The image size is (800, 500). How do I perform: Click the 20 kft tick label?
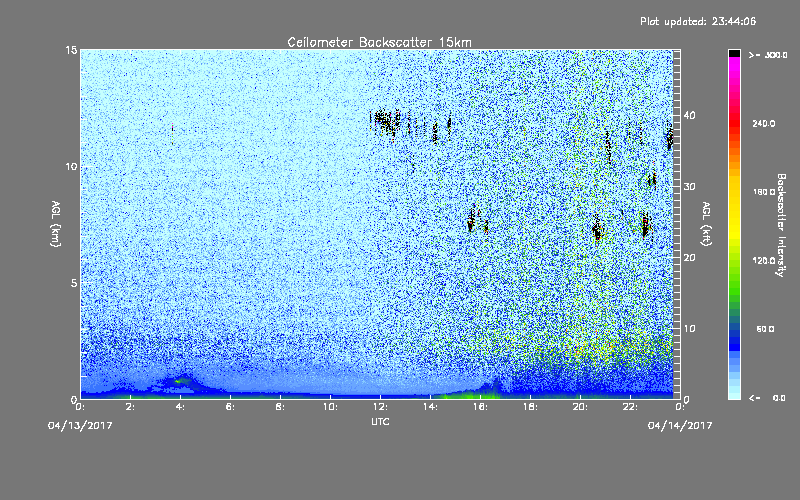pyautogui.click(x=689, y=258)
